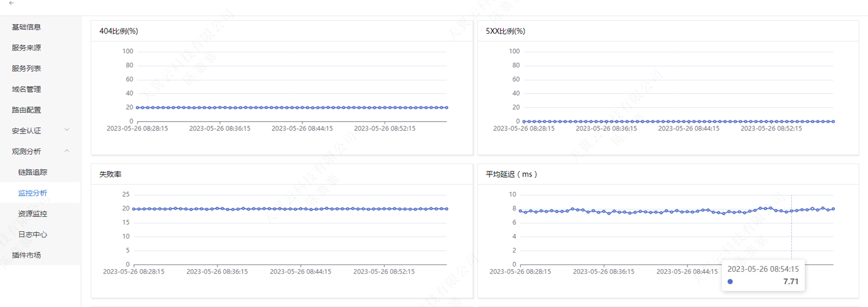
Task: Click the blue dot in the 7.71 tooltip
Action: 730,282
